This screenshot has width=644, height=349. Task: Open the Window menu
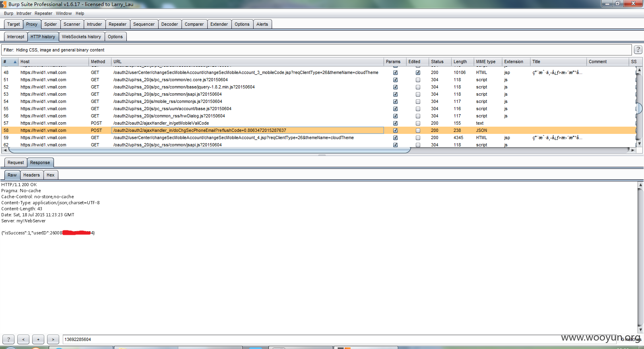coord(64,13)
